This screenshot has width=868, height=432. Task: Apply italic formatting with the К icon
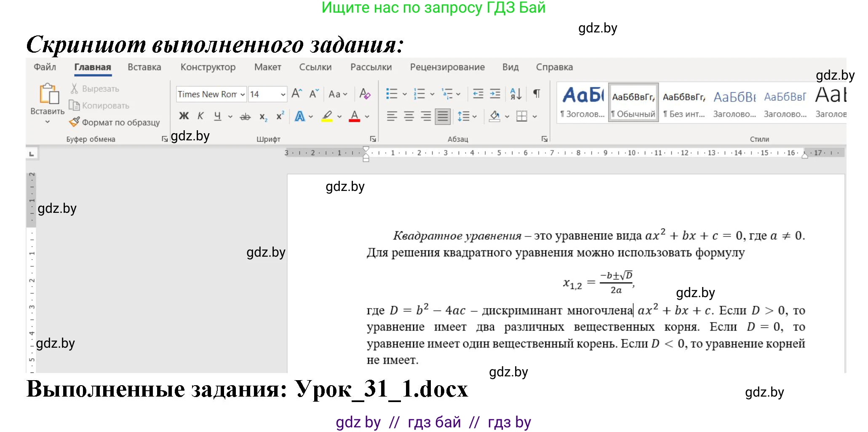click(x=201, y=115)
